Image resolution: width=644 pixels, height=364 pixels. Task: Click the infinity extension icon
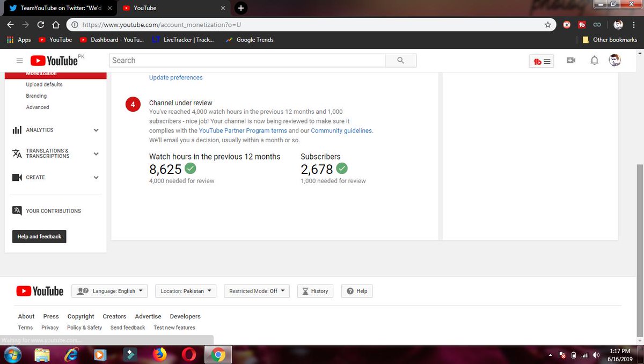597,25
